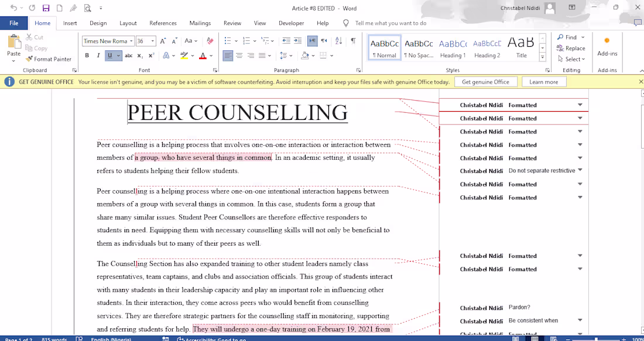The height and width of the screenshot is (341, 644).
Task: Toggle italic formatting
Action: coord(98,54)
